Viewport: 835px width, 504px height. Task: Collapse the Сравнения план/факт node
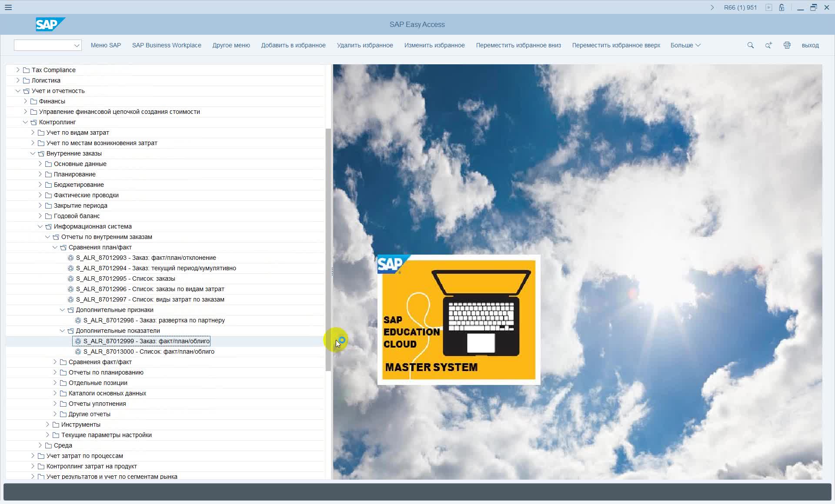(55, 247)
